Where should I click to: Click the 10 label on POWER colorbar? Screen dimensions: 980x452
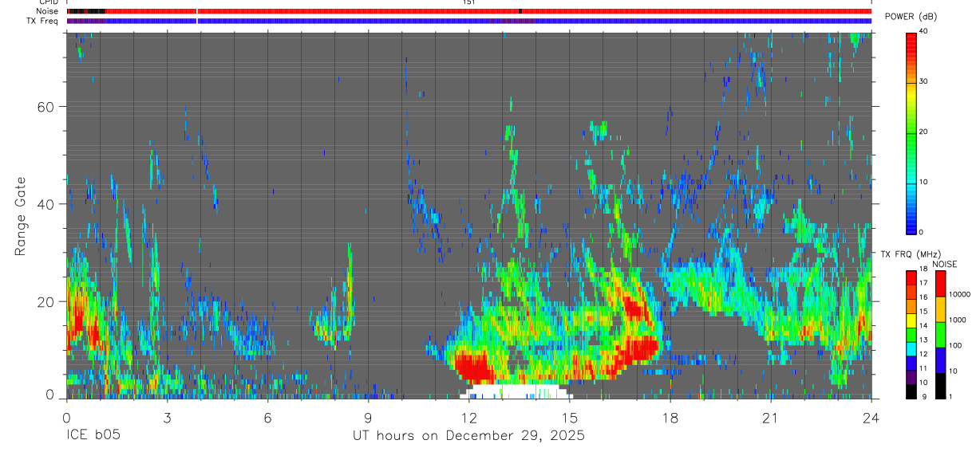coord(924,182)
